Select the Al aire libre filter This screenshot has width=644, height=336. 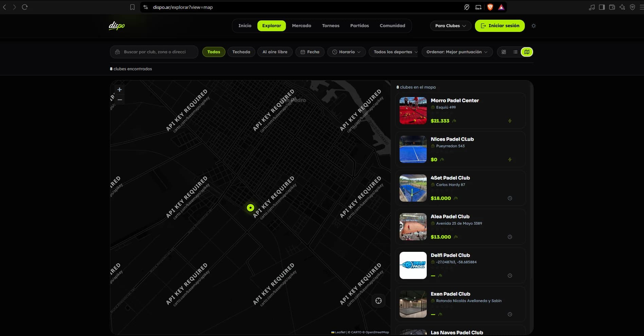[x=275, y=52]
